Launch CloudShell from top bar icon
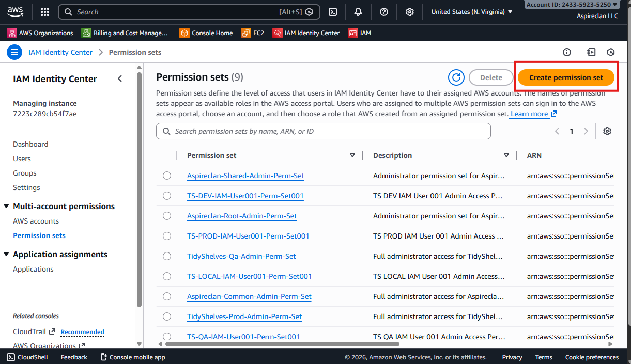Image resolution: width=631 pixels, height=364 pixels. click(x=333, y=12)
